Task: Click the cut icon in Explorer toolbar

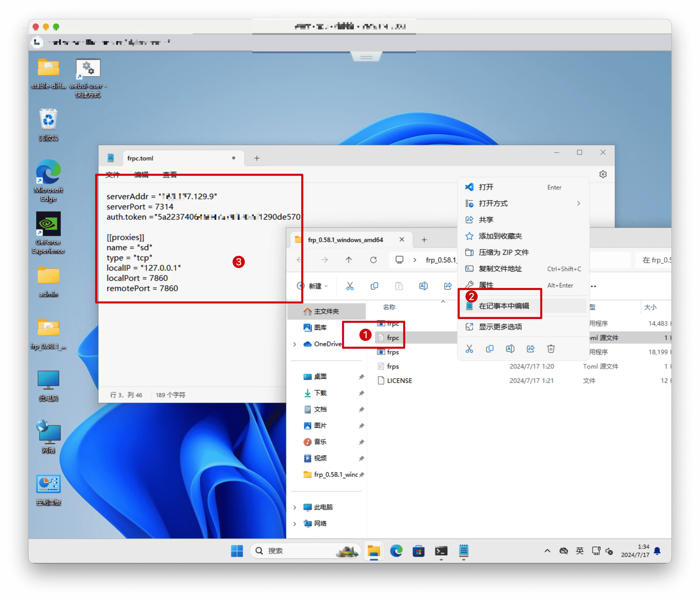Action: point(350,286)
